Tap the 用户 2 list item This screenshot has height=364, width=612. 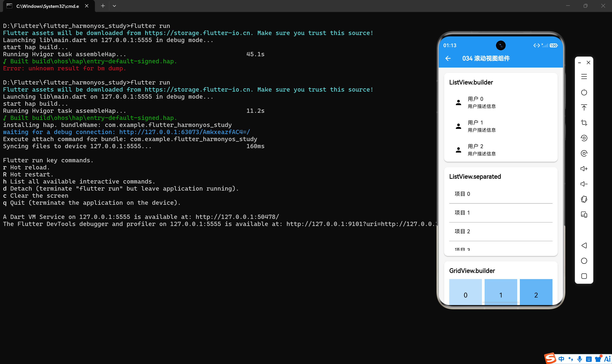click(501, 150)
